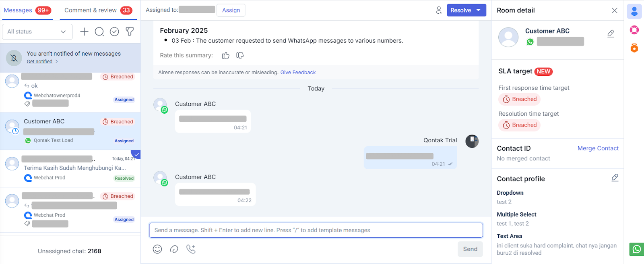Open the search icon in chat list

coord(99,32)
